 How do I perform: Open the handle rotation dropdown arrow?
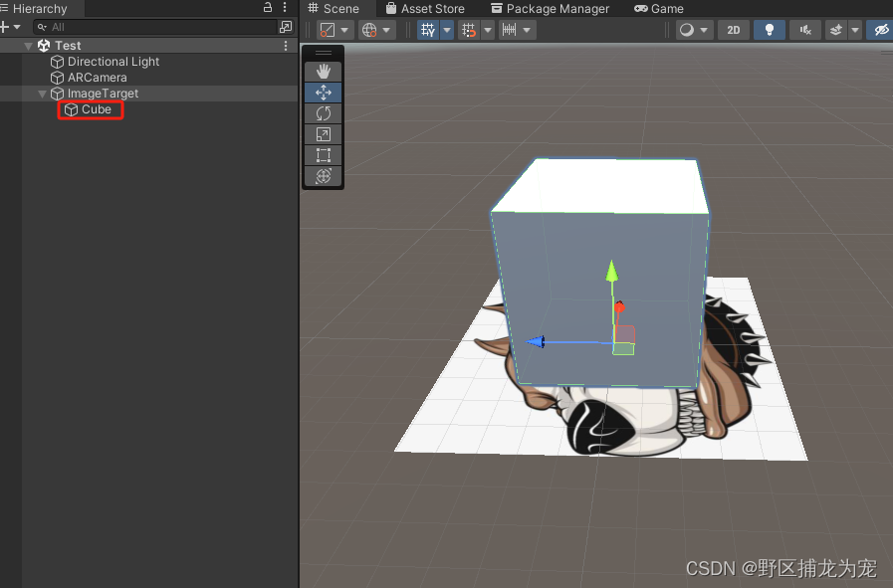click(x=386, y=30)
